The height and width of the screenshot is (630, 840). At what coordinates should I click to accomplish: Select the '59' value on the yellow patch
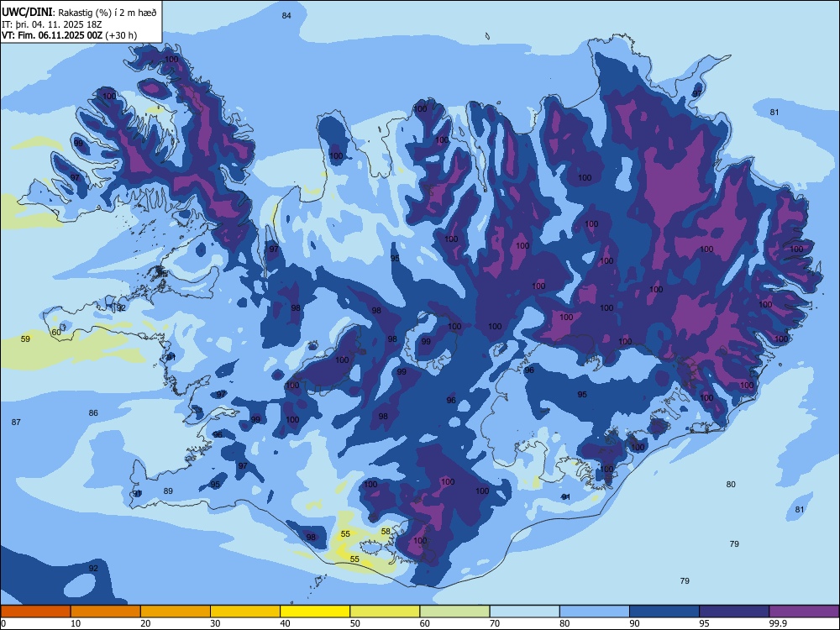[x=25, y=339]
